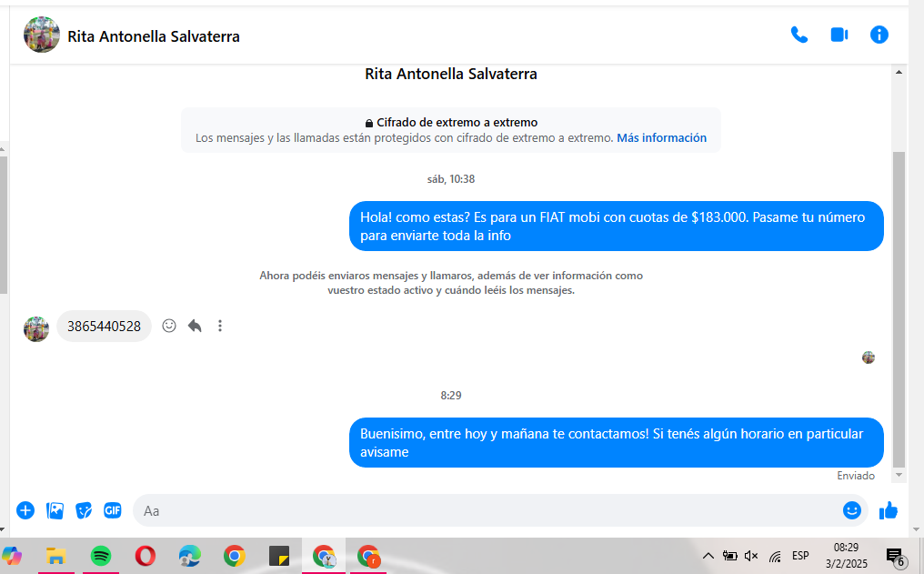Image resolution: width=924 pixels, height=574 pixels.
Task: Click the left panel scrollbar down arrow
Action: tap(3, 529)
